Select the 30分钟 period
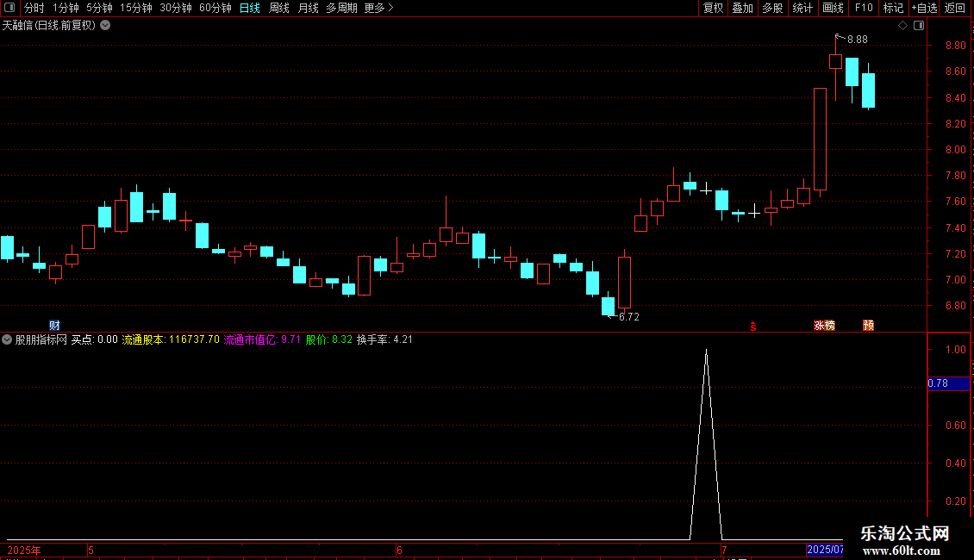Screen dimensions: 974x560 pos(176,8)
